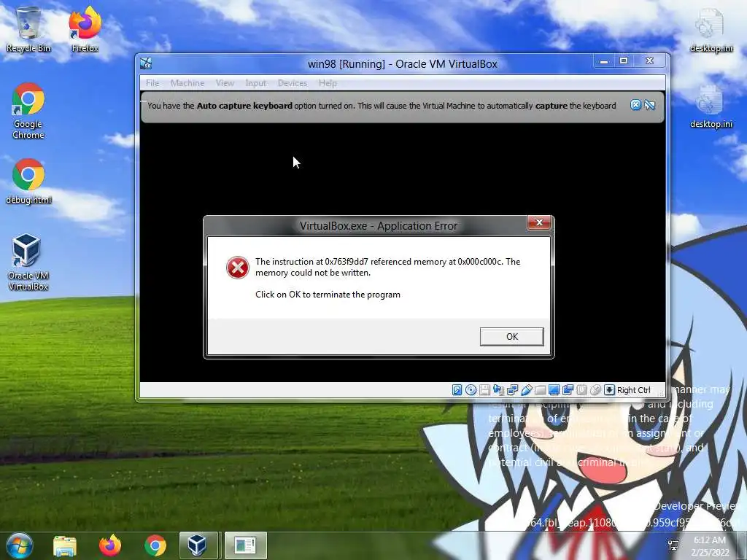
Task: Dismiss the Auto capture keyboard notification
Action: (635, 105)
